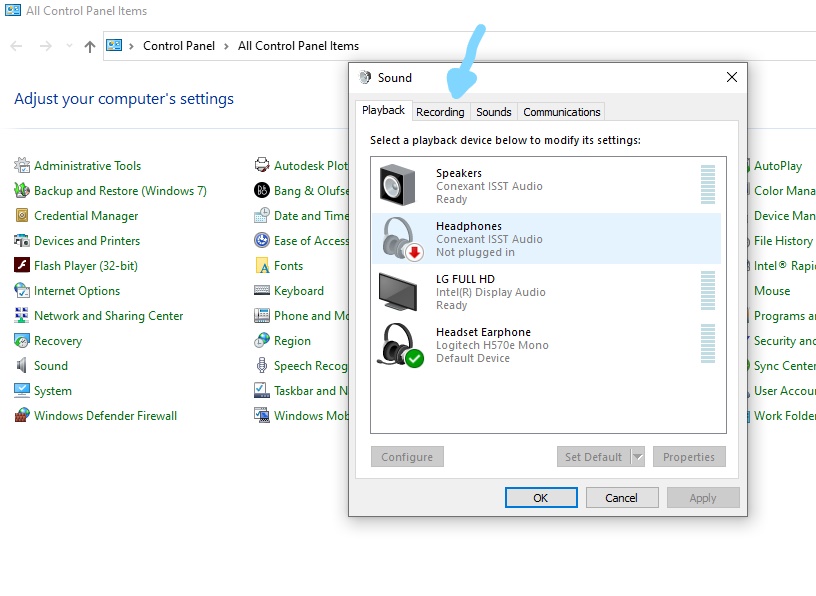Click Date and Time icon

pyautogui.click(x=262, y=215)
